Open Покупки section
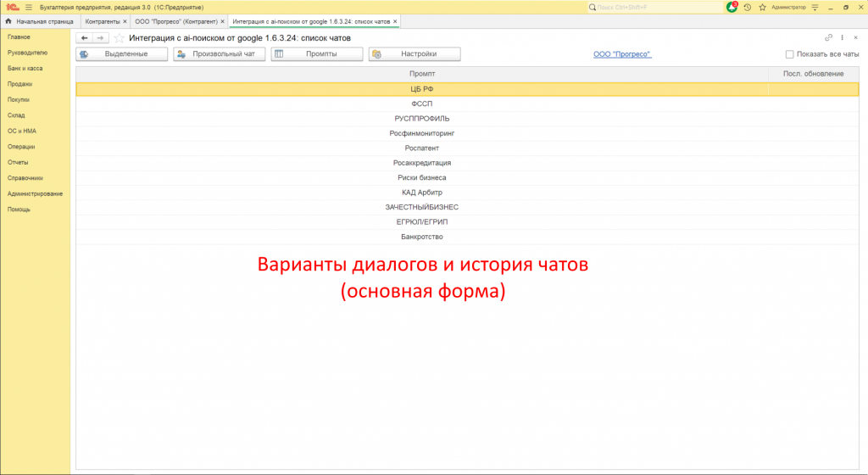The image size is (868, 475). (x=19, y=99)
